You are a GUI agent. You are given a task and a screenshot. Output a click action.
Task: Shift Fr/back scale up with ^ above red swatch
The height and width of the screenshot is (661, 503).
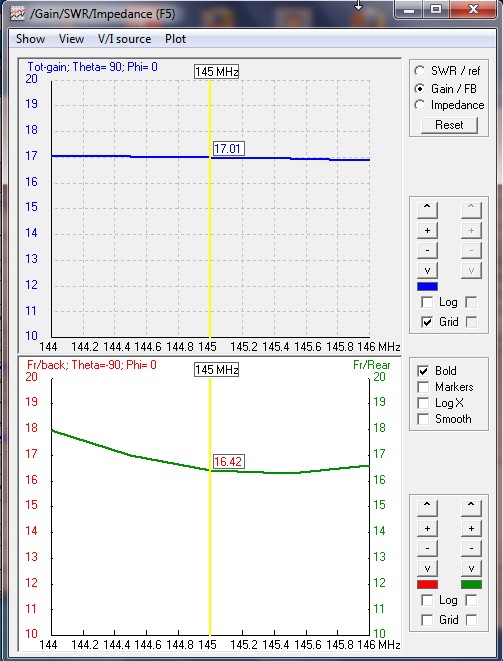[x=427, y=508]
